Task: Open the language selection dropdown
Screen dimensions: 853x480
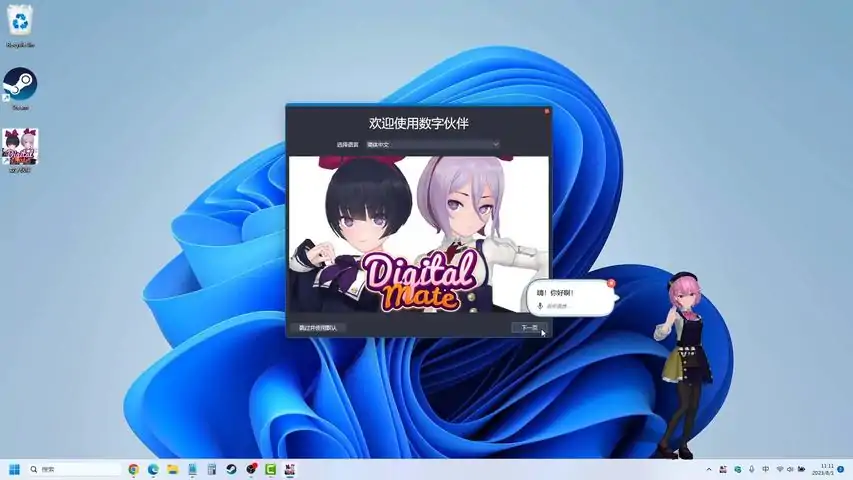Action: 432,144
